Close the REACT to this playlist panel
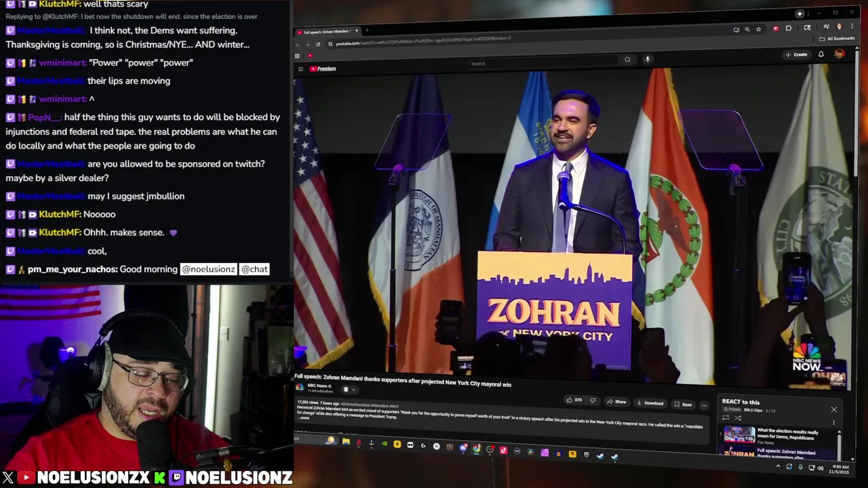The height and width of the screenshot is (488, 868). click(834, 409)
